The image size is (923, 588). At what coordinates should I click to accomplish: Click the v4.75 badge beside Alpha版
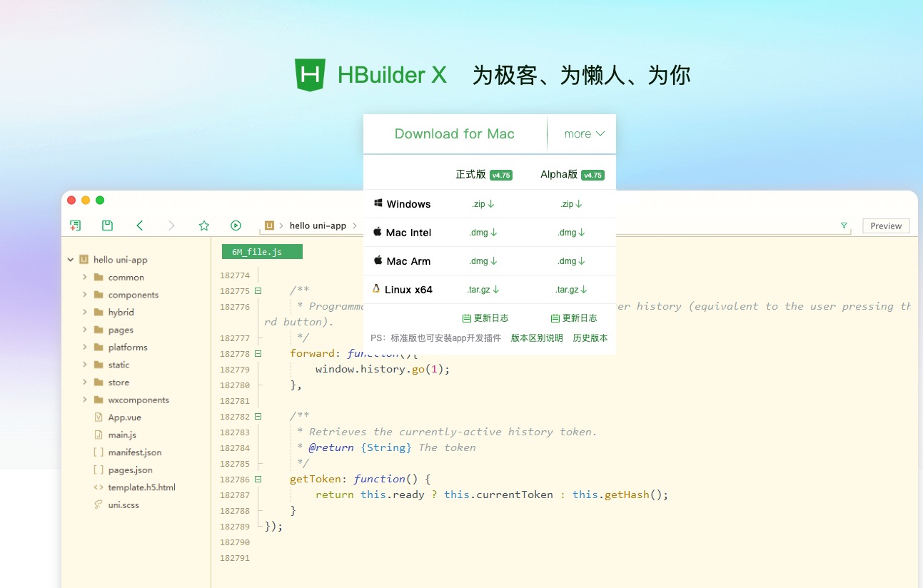click(592, 175)
